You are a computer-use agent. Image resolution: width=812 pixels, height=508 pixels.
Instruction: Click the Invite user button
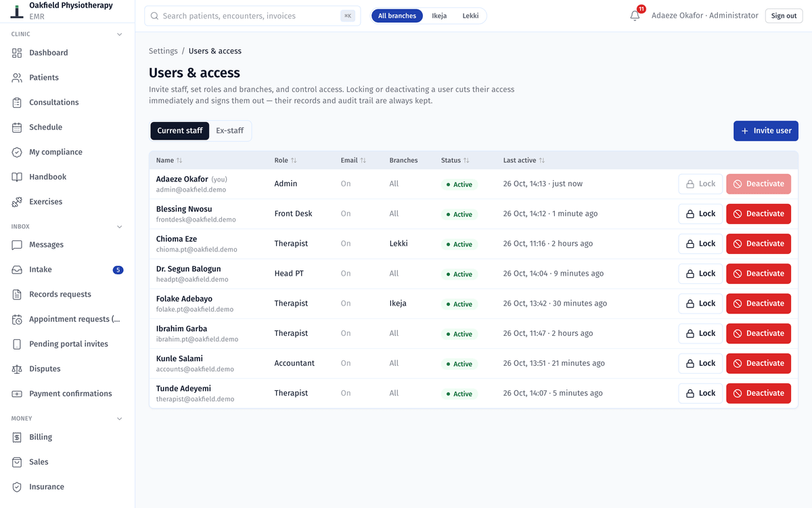click(x=766, y=131)
